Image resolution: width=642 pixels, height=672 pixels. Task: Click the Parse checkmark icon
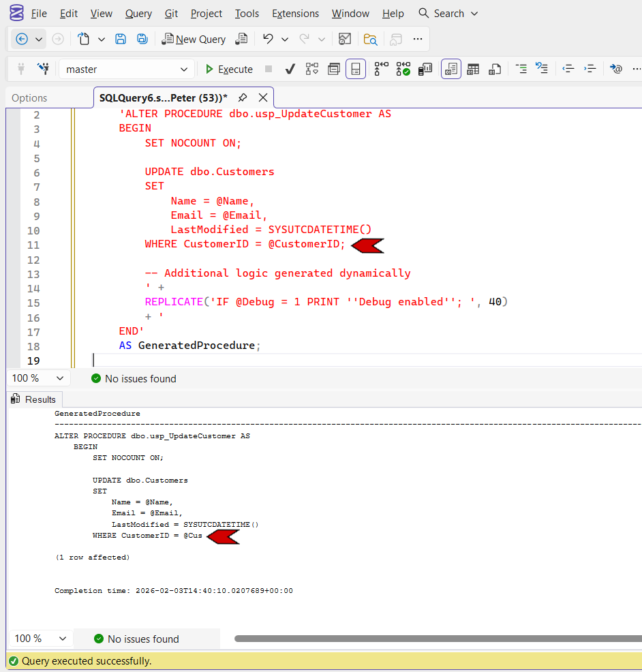coord(290,69)
